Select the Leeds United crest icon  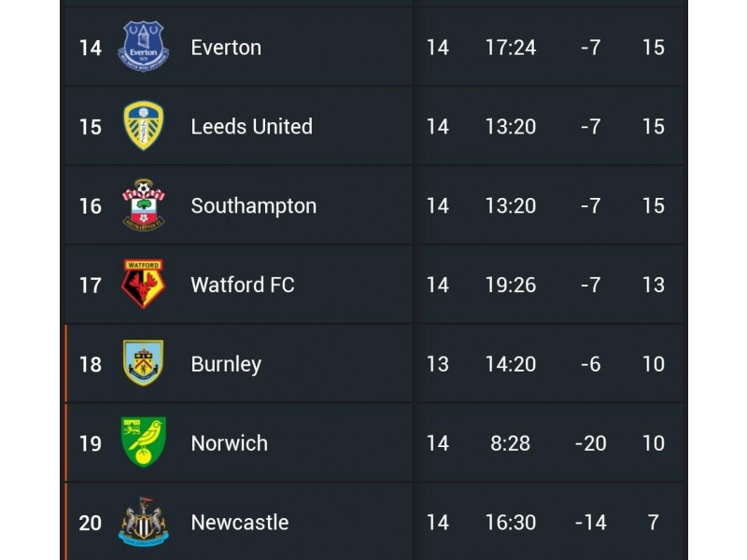pyautogui.click(x=144, y=126)
